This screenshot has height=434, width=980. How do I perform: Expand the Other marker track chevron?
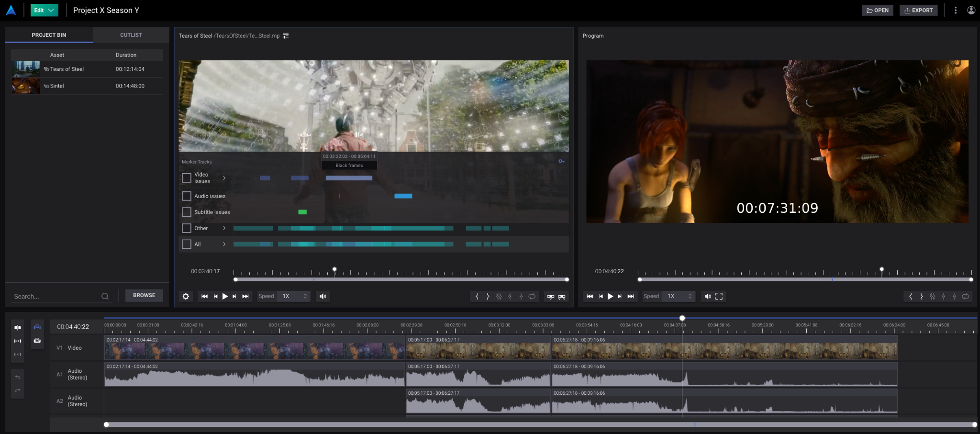point(224,228)
